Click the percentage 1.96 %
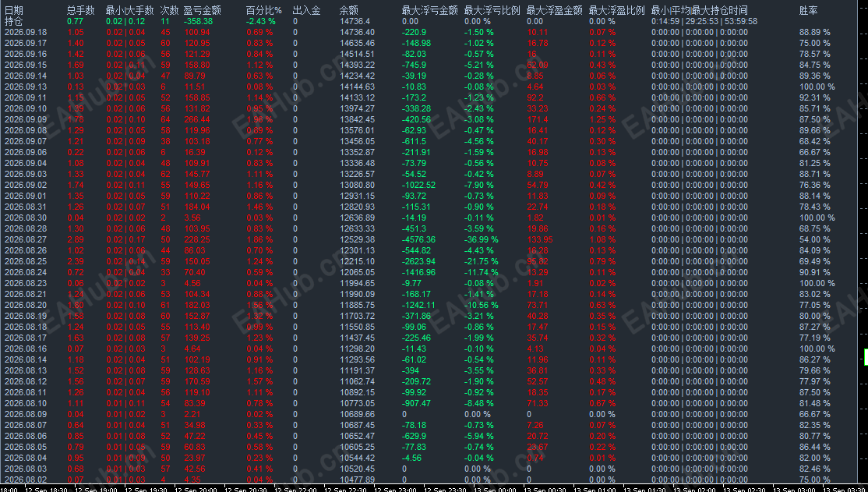The width and height of the screenshot is (868, 492). [x=259, y=119]
